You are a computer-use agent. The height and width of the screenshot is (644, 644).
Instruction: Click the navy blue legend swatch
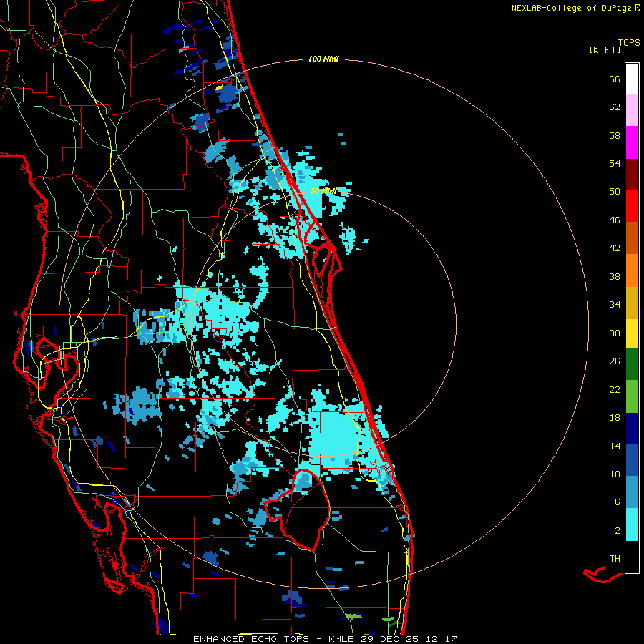[x=632, y=429]
